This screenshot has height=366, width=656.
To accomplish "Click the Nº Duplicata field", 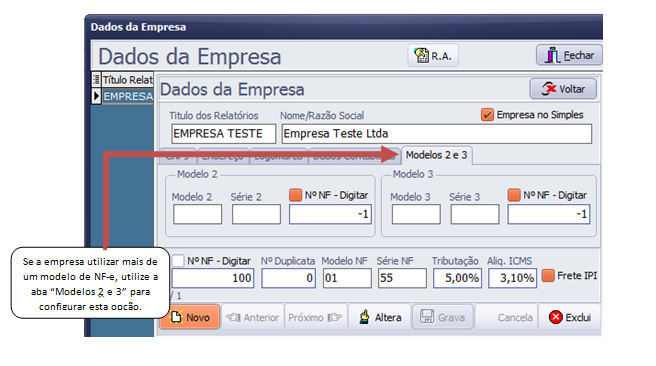I will [x=288, y=278].
